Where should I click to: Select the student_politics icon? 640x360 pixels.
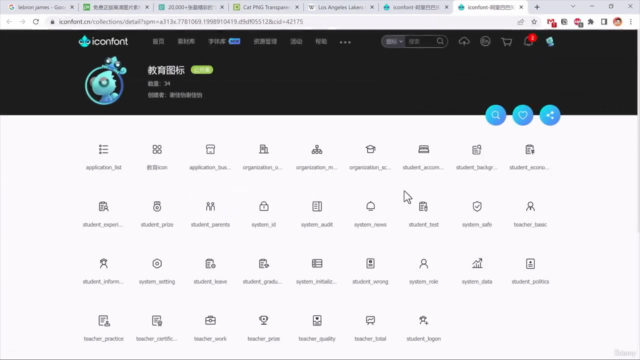530,264
